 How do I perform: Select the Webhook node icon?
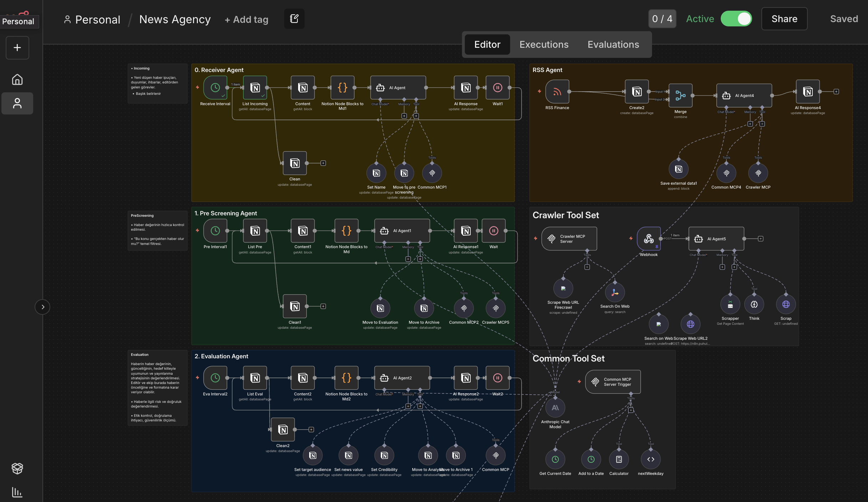(648, 239)
